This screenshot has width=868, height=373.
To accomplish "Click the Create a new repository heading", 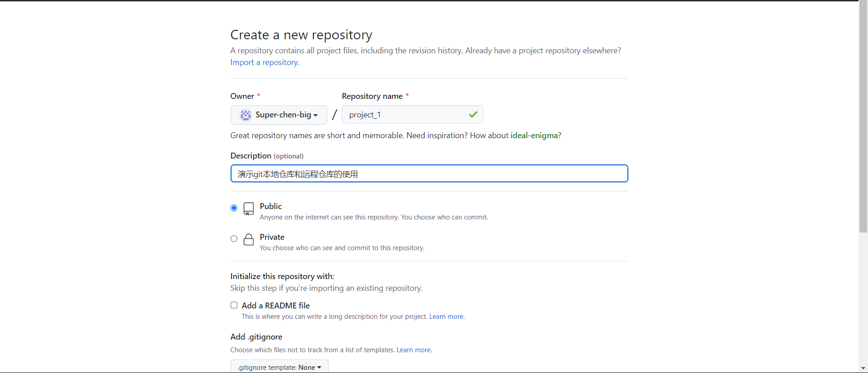I will pyautogui.click(x=301, y=35).
